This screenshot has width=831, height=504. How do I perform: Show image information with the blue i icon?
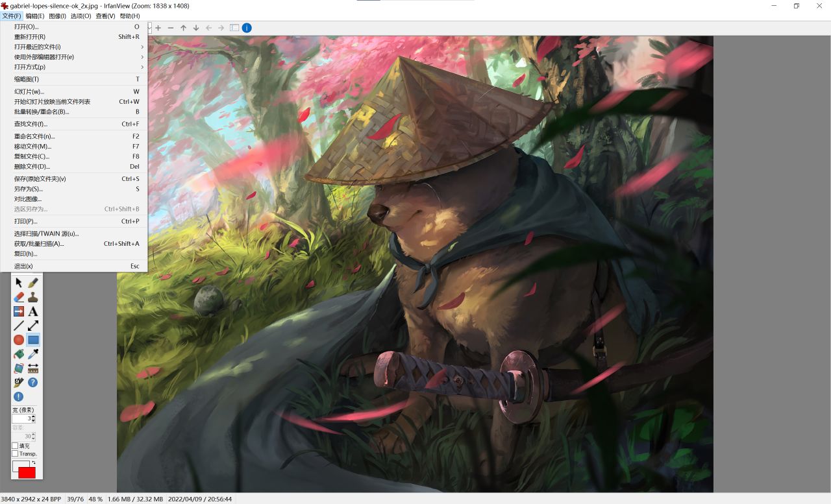click(x=247, y=28)
